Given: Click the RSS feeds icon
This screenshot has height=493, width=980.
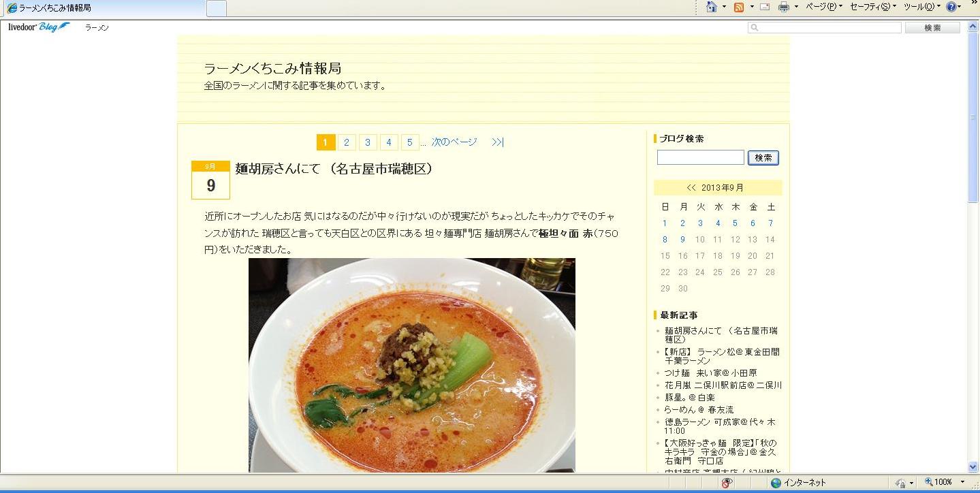Looking at the screenshot, I should pyautogui.click(x=739, y=7).
